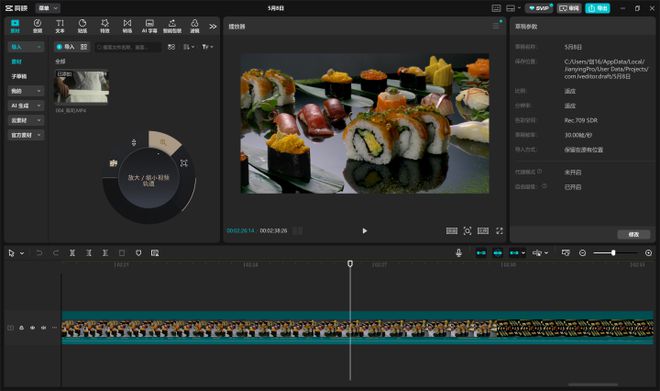Toggle the main track magnet snapping
Image resolution: width=660 pixels, height=391 pixels.
pos(481,253)
